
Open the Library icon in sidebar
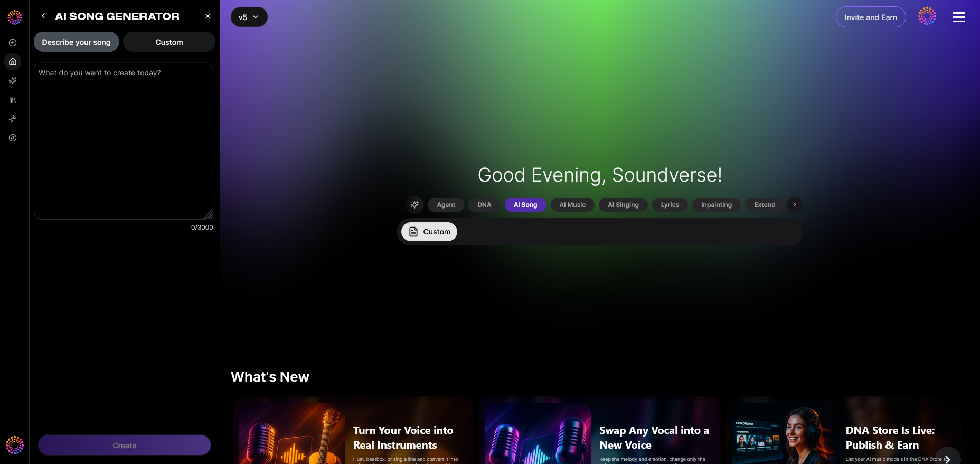(x=13, y=100)
